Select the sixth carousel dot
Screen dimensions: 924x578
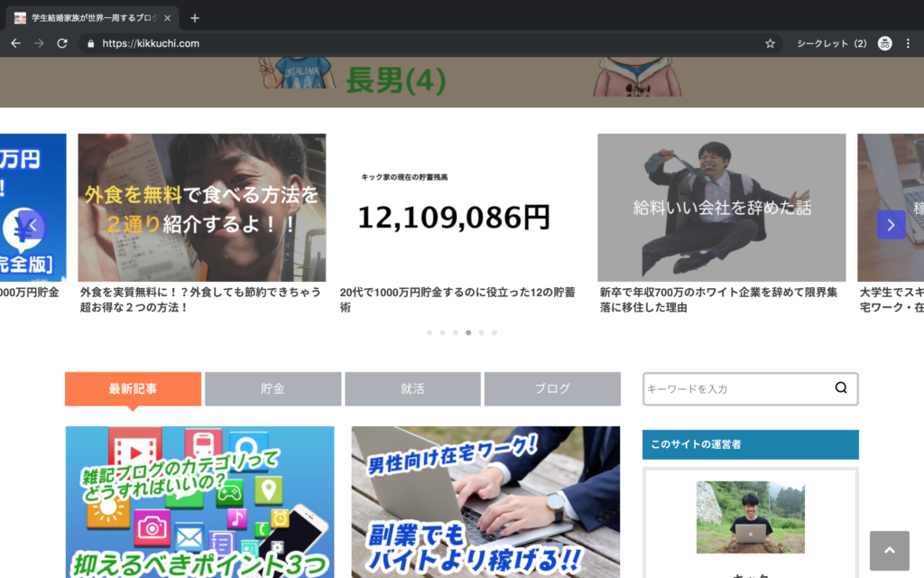tap(494, 332)
